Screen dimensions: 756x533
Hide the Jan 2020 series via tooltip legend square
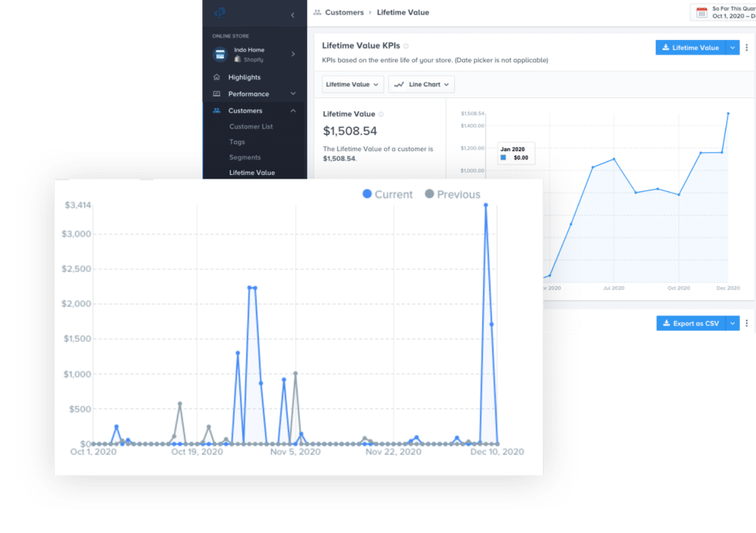503,157
